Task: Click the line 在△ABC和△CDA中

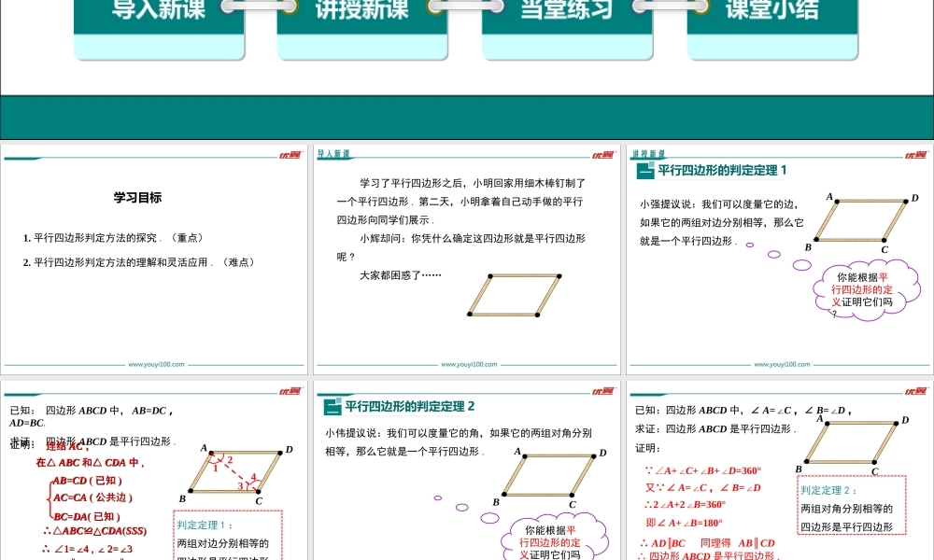Action: pos(90,462)
